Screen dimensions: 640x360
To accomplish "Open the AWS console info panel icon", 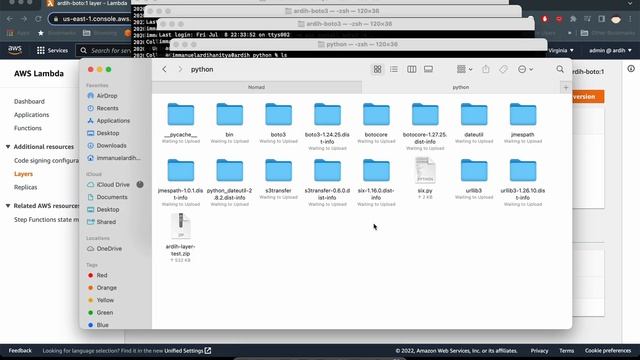I will click(x=631, y=69).
